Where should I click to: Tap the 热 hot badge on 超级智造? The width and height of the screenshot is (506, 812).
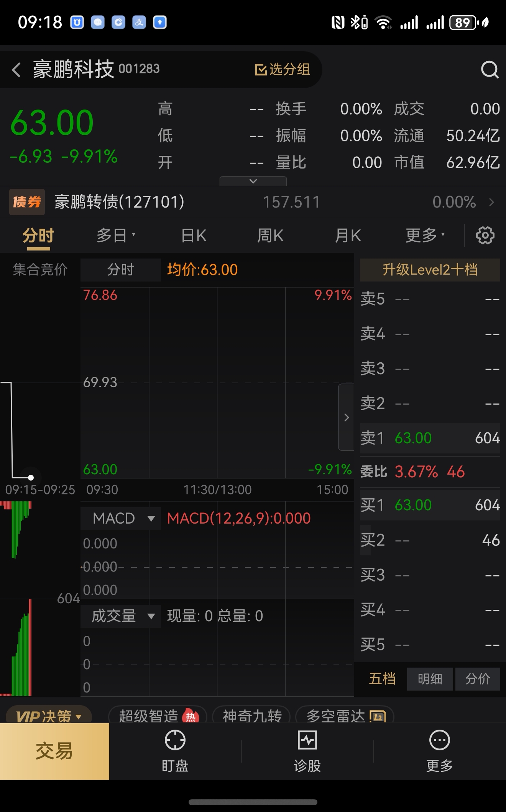[x=191, y=716]
